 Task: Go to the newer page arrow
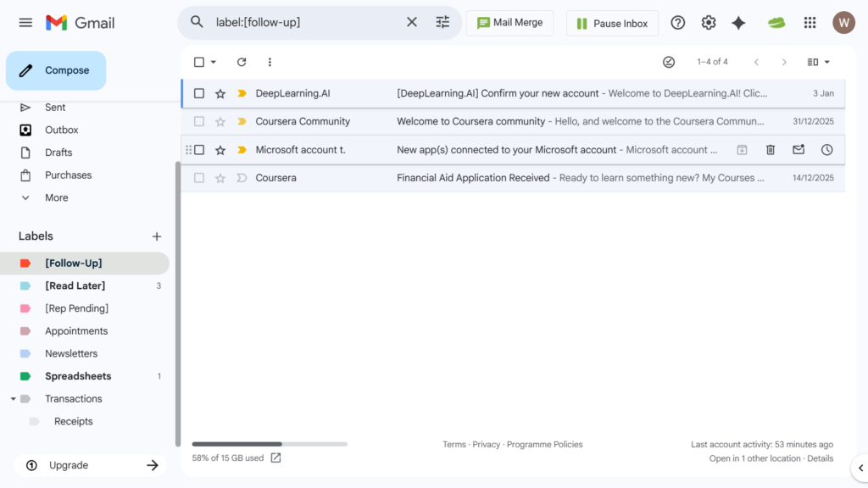(x=756, y=62)
